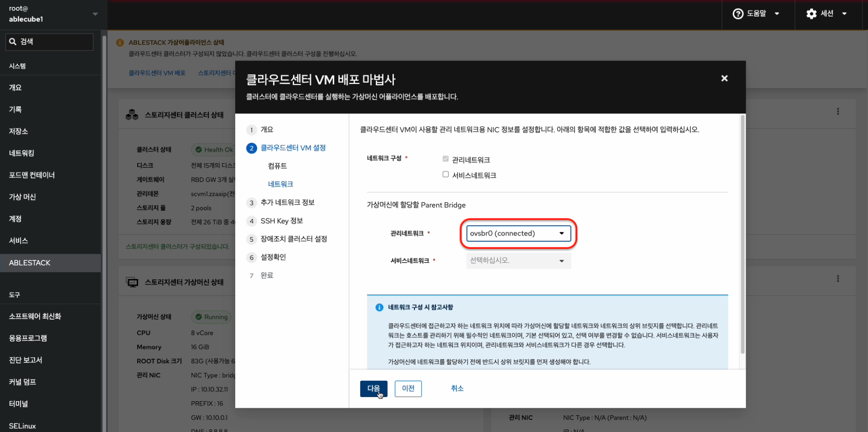The height and width of the screenshot is (432, 868).
Task: Enable the 서비스네트워크 checkbox
Action: tap(446, 174)
